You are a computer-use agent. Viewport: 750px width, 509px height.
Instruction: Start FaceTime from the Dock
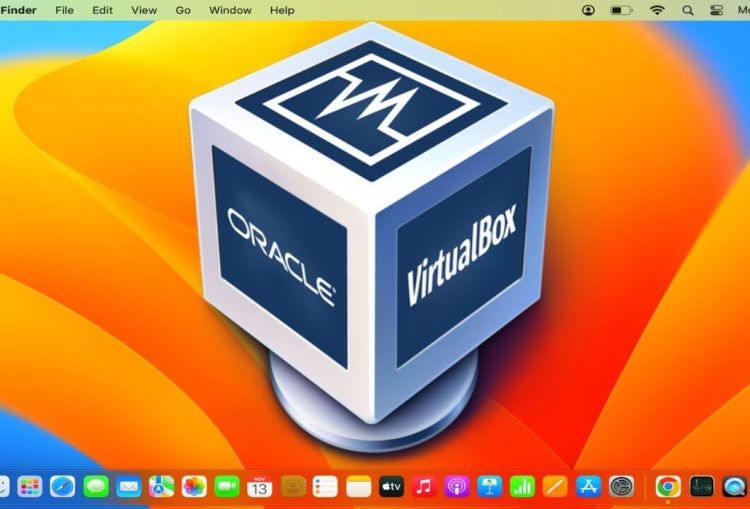coord(227,487)
